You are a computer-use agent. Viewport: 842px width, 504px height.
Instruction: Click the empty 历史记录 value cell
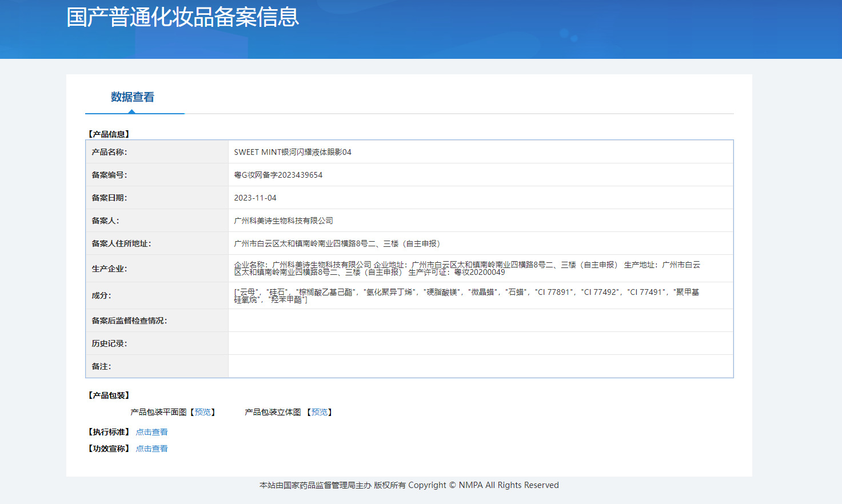tap(481, 343)
